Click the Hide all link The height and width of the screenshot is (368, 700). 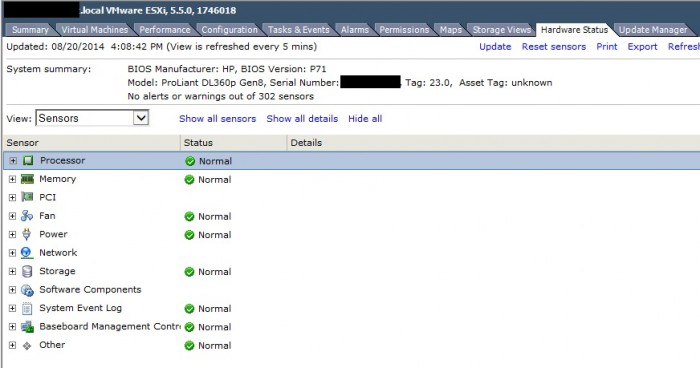pyautogui.click(x=365, y=119)
